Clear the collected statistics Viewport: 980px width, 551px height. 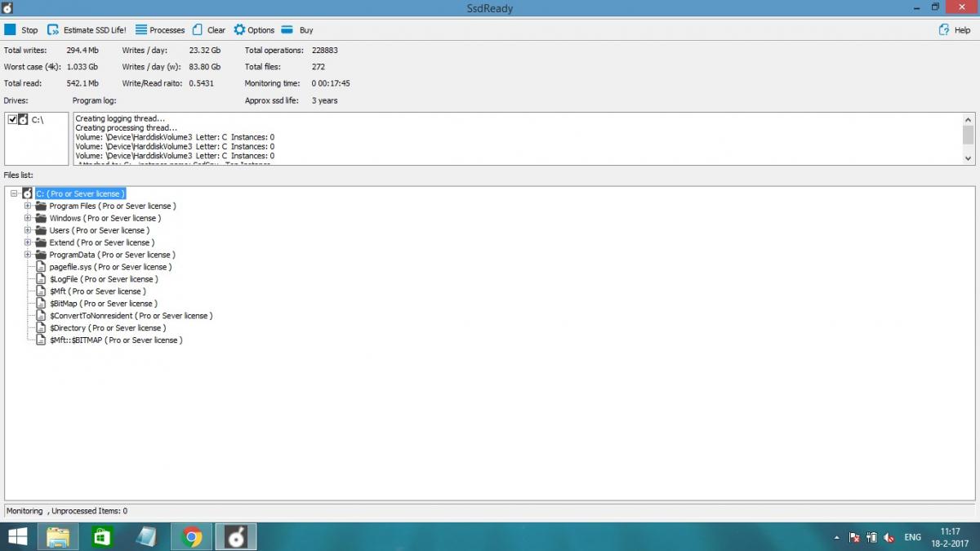coord(208,30)
